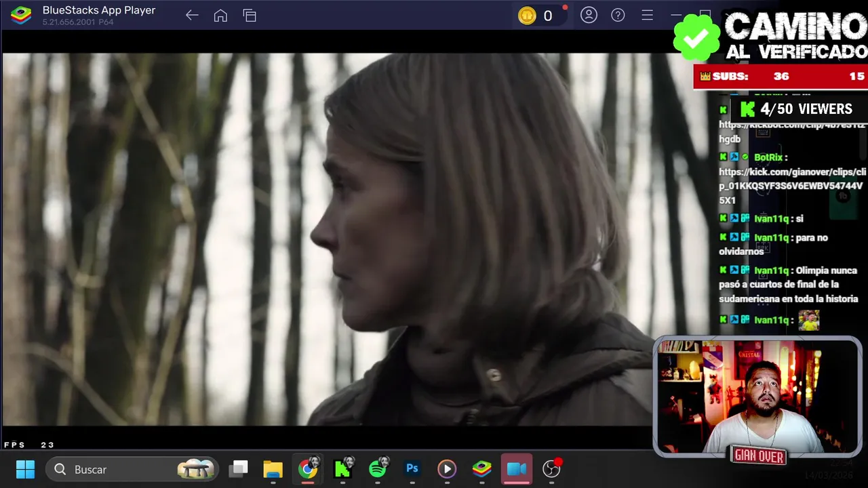The height and width of the screenshot is (488, 868).
Task: Launch Photoshop from the taskbar
Action: tap(412, 469)
